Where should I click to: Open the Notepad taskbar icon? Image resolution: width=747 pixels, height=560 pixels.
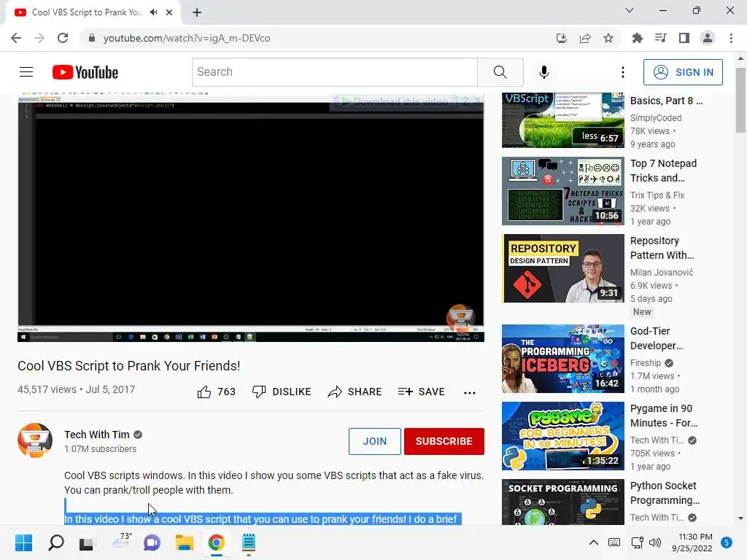pyautogui.click(x=249, y=542)
